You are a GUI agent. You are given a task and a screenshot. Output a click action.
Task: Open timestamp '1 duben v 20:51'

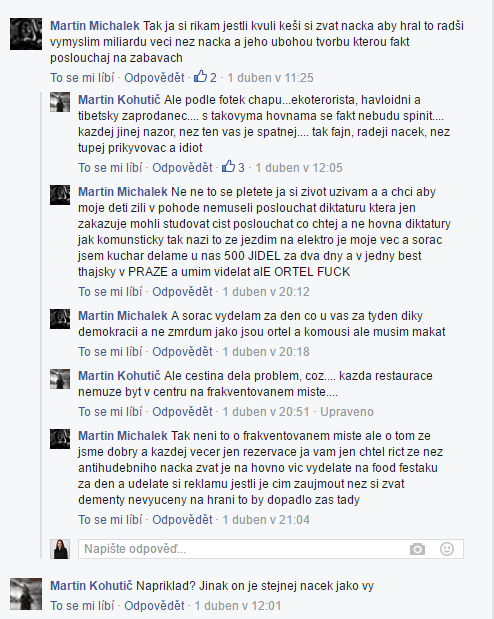click(x=266, y=412)
